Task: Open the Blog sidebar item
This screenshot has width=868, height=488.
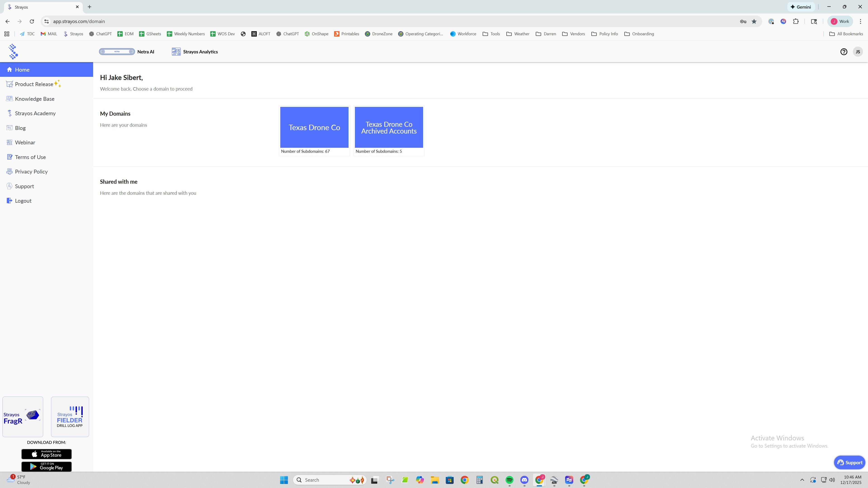Action: 16,128
